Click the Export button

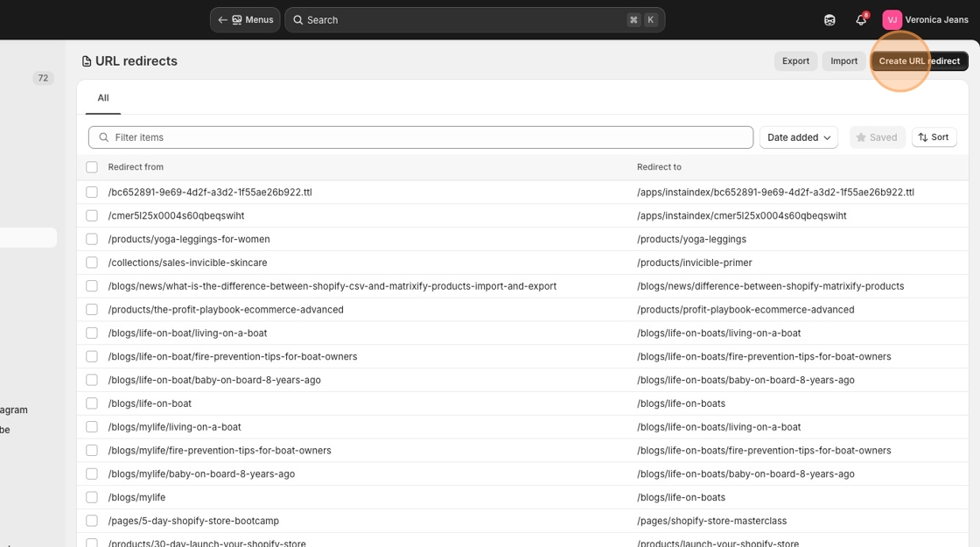coord(795,61)
